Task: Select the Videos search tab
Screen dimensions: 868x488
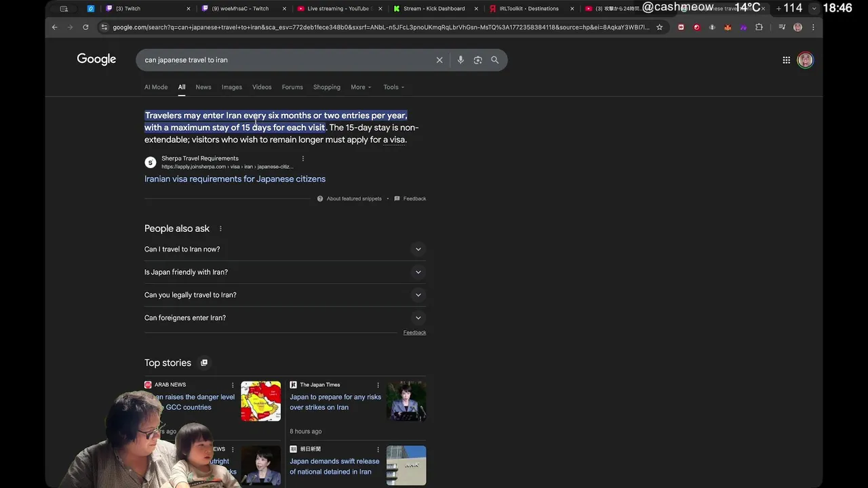Action: pyautogui.click(x=262, y=87)
